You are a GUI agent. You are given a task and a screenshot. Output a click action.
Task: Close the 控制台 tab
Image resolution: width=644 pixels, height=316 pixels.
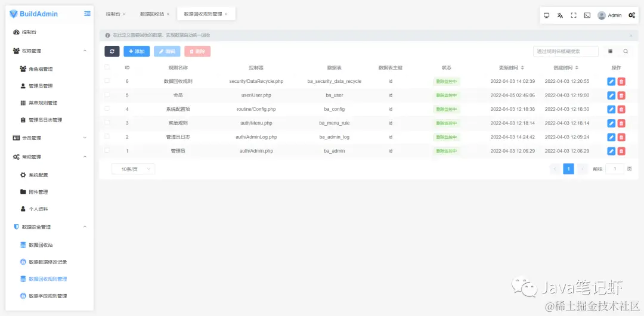pos(125,14)
